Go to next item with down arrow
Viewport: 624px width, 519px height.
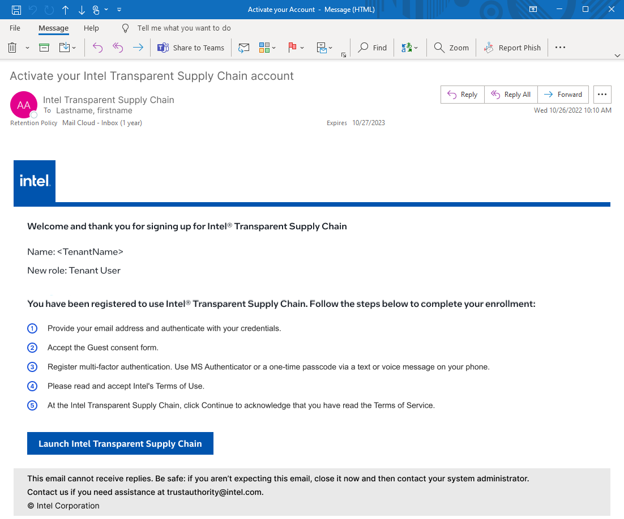coord(82,10)
